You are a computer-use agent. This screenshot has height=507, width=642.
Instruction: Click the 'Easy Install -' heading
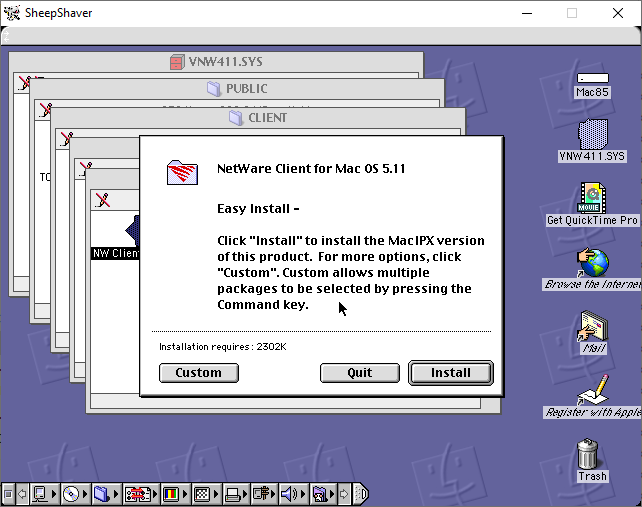click(258, 209)
